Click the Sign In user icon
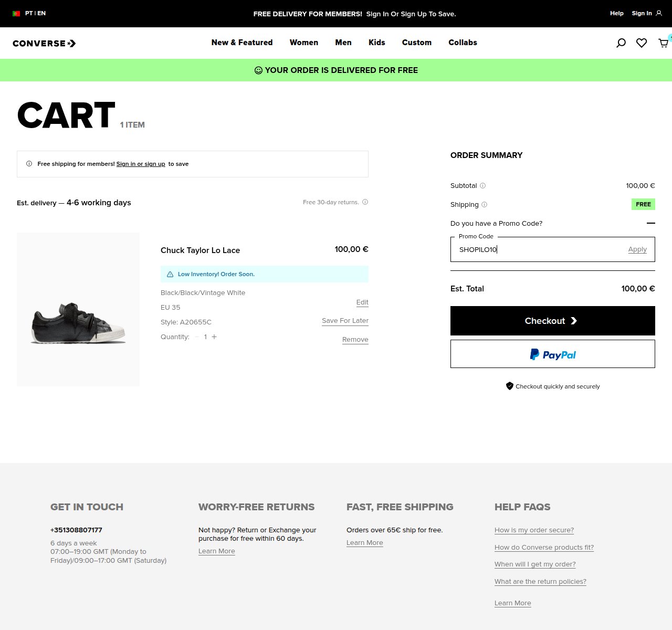 pyautogui.click(x=659, y=13)
